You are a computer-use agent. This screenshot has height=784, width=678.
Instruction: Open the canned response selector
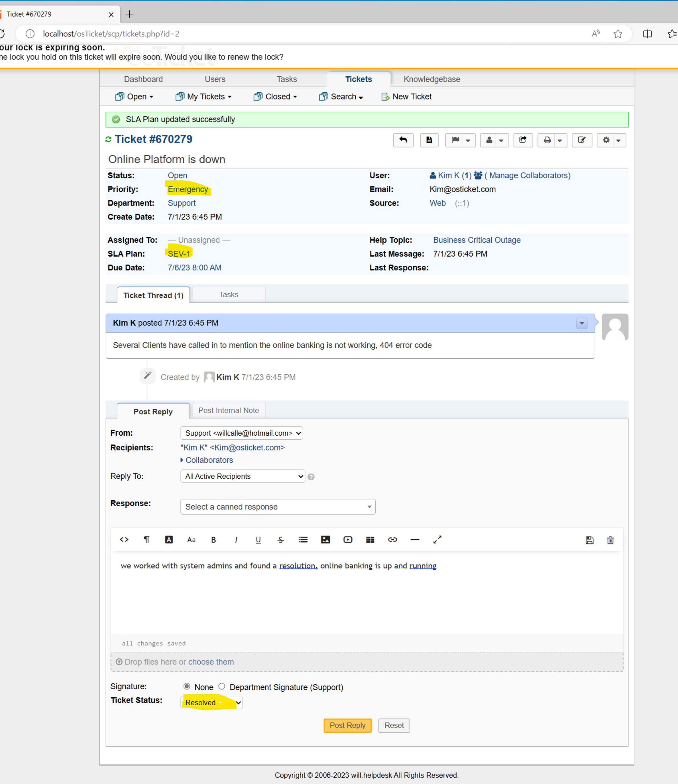pyautogui.click(x=278, y=507)
